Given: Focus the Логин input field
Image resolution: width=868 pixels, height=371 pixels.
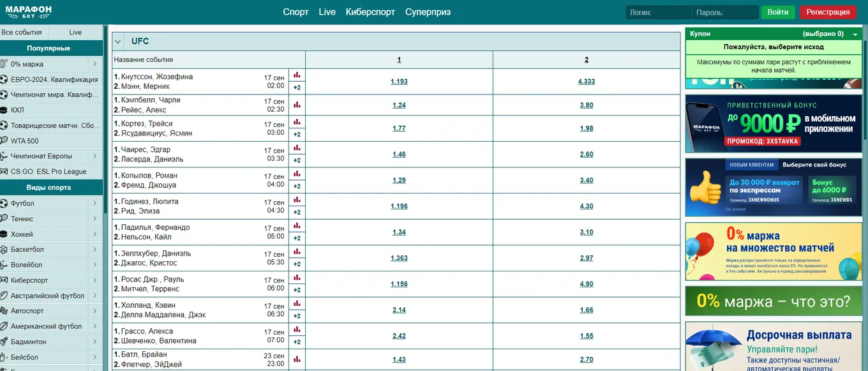Looking at the screenshot, I should click(x=658, y=12).
